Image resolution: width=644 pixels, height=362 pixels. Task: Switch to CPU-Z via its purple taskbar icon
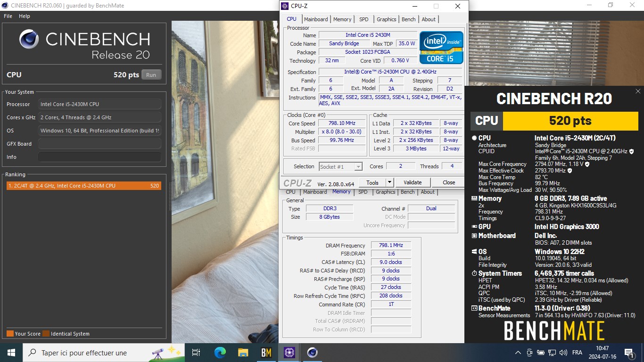click(x=289, y=352)
